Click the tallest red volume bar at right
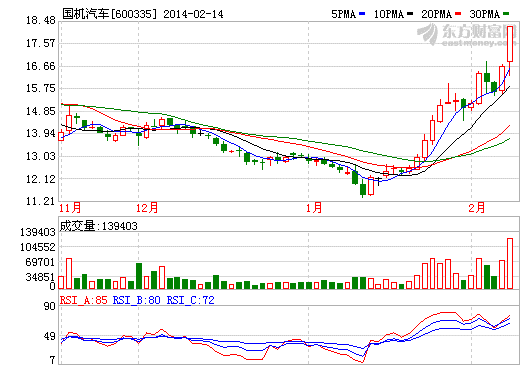Viewport: 520px width, 365px height. click(510, 263)
